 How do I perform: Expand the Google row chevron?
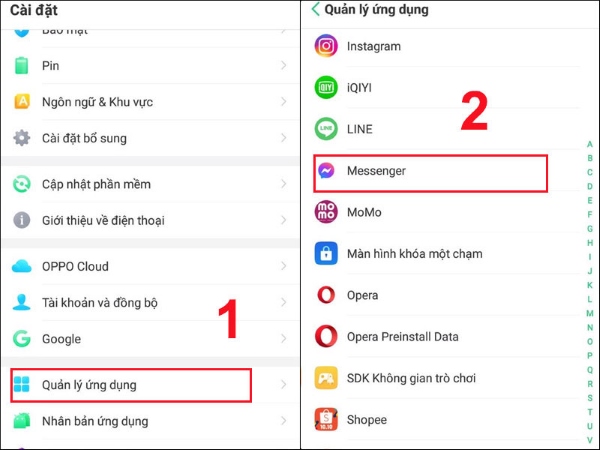pyautogui.click(x=284, y=338)
